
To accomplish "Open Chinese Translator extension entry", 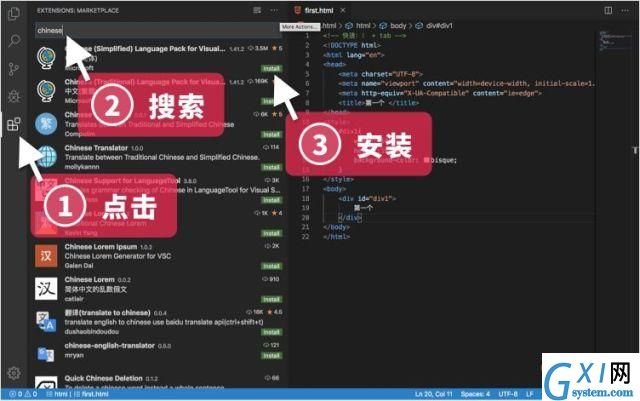I will [158, 157].
